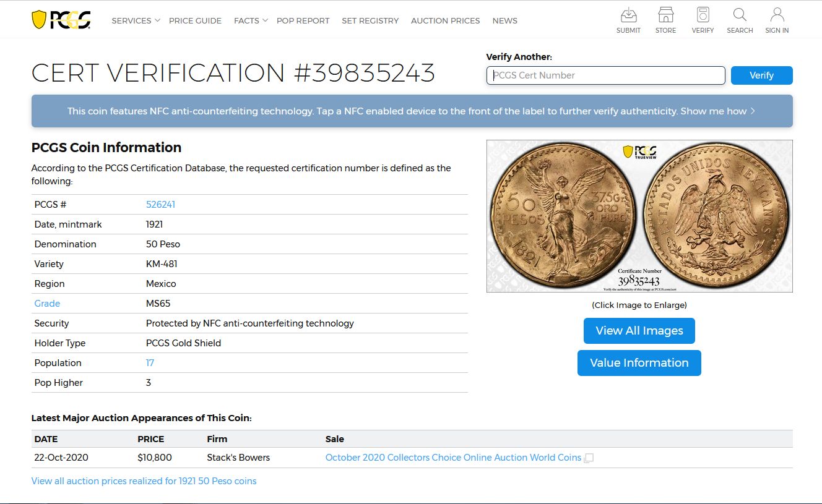822x504 pixels.
Task: View all auction prices for 1921 50 Peso
Action: 144,481
